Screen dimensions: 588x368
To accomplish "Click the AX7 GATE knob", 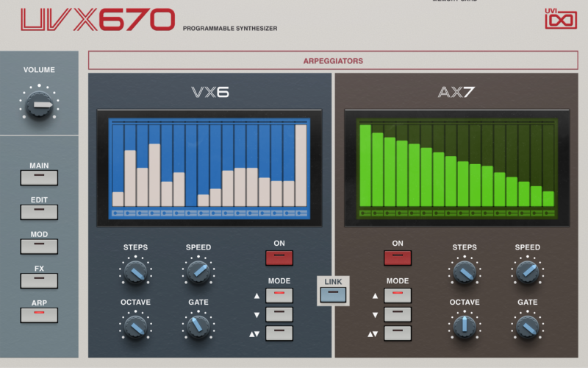I will 527,327.
